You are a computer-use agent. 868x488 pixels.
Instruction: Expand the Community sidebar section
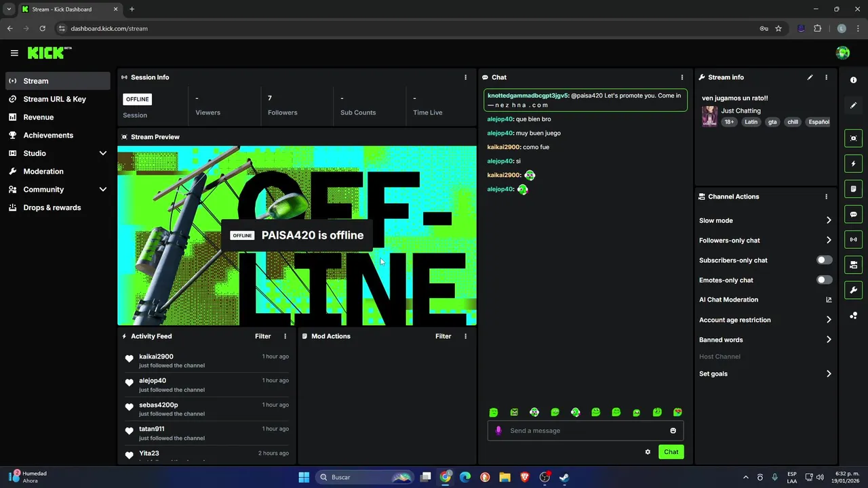tap(103, 190)
